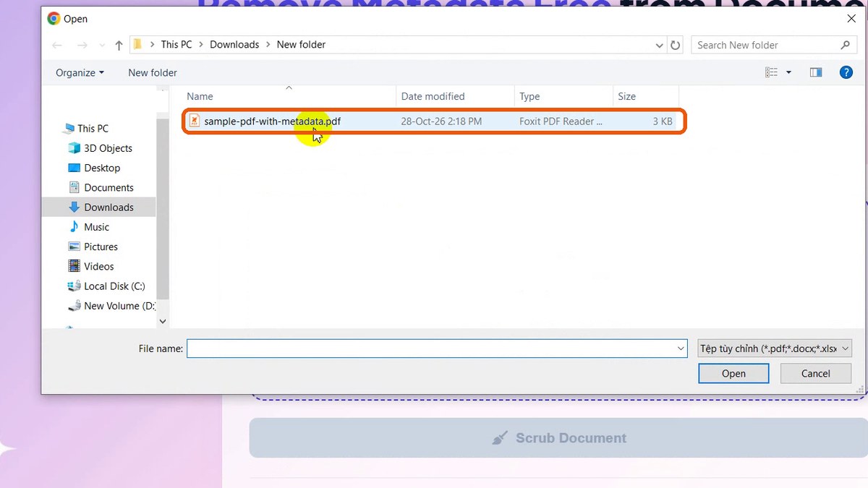Screen dimensions: 868x488
Task: Open Local Disk (C:)
Action: pos(114,286)
